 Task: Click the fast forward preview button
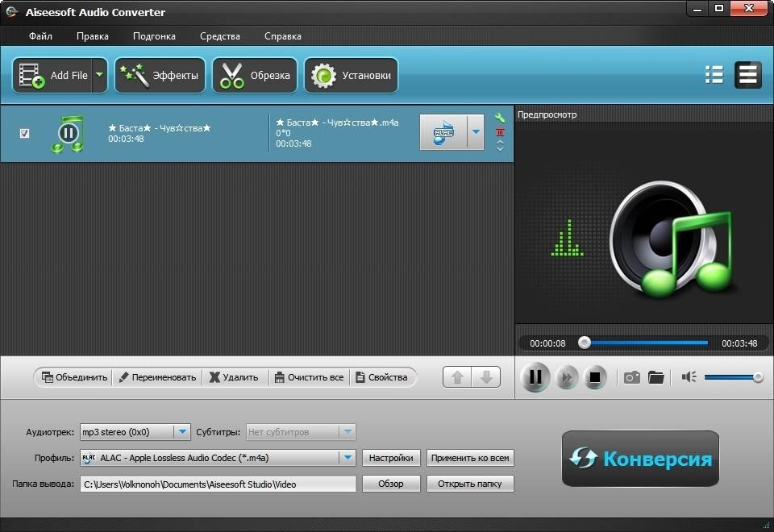click(x=567, y=378)
